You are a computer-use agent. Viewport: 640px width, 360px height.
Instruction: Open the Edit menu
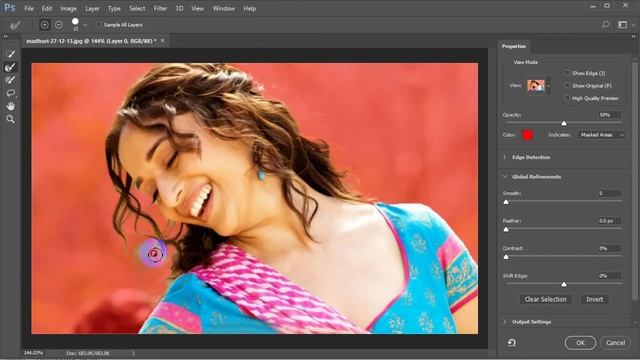pyautogui.click(x=47, y=8)
